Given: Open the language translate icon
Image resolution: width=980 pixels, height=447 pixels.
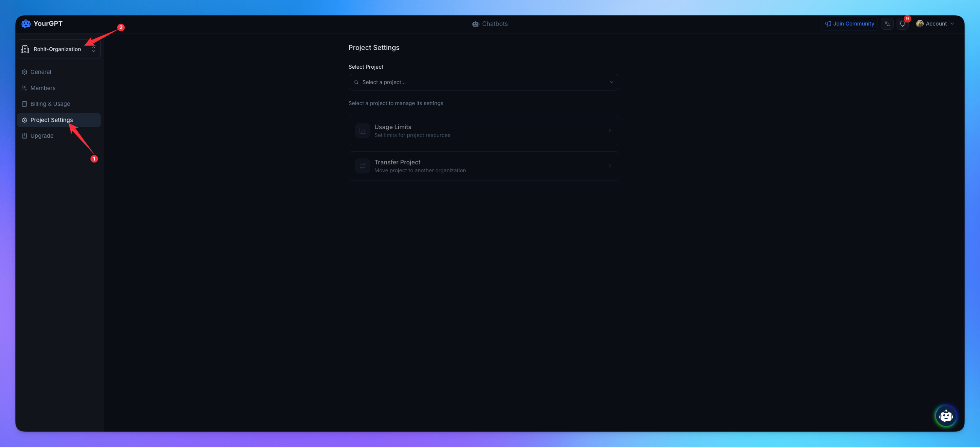Looking at the screenshot, I should tap(887, 24).
